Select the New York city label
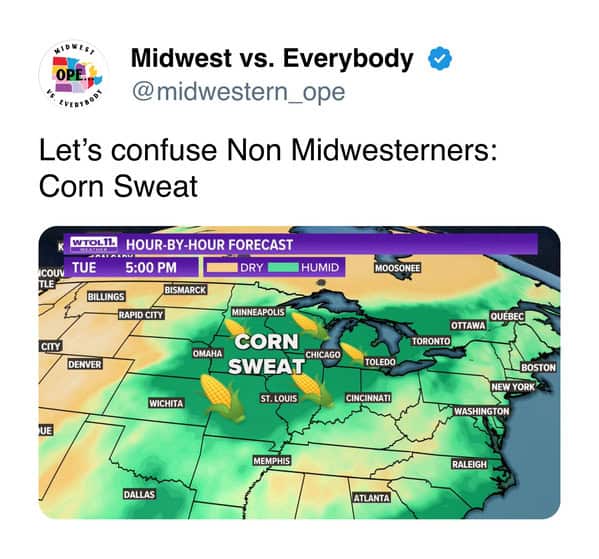 pos(513,387)
